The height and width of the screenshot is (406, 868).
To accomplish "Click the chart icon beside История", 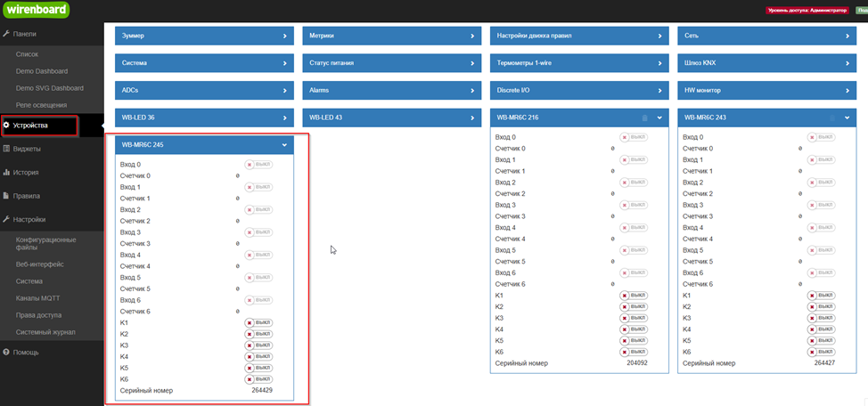I will click(x=6, y=173).
